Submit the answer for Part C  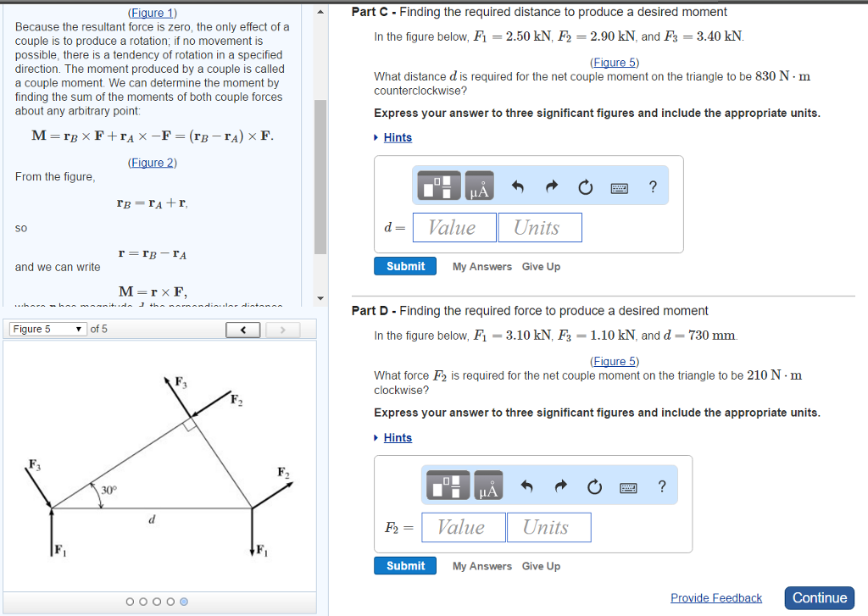(405, 265)
